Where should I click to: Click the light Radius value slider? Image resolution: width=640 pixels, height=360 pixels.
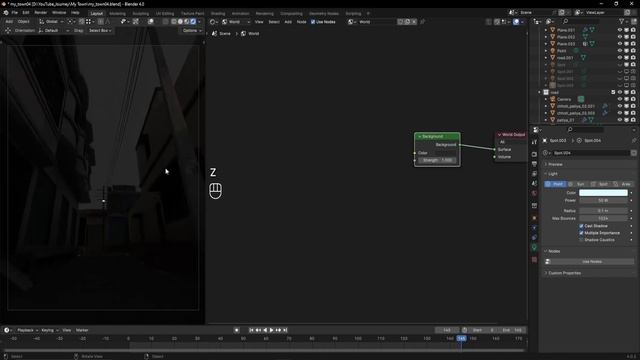point(603,211)
